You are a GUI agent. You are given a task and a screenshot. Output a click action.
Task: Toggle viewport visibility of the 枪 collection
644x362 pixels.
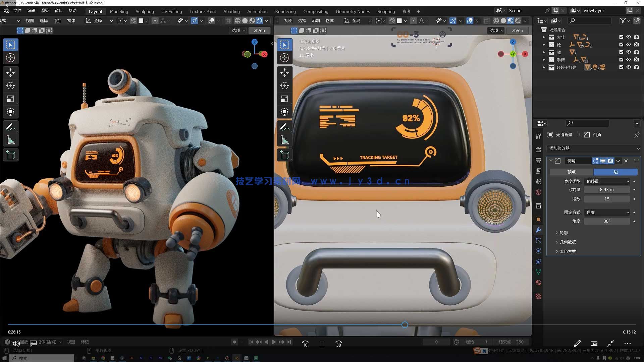[628, 45]
